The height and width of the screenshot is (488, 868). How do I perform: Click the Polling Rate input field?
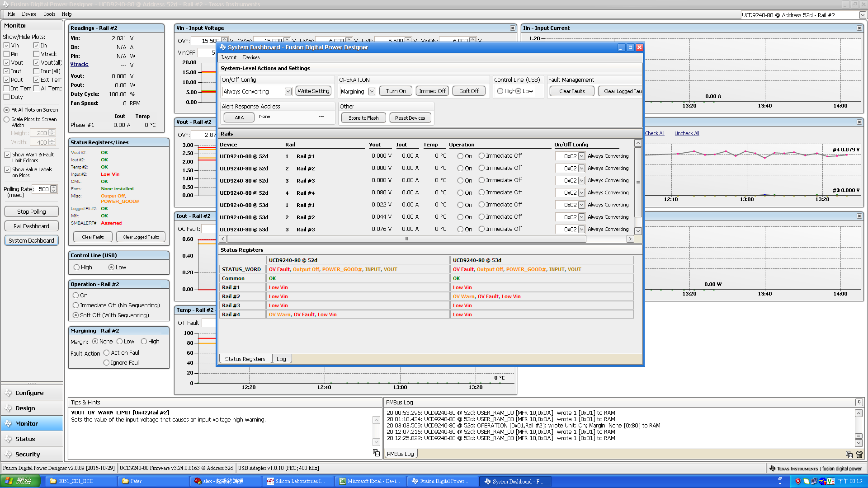pyautogui.click(x=42, y=189)
